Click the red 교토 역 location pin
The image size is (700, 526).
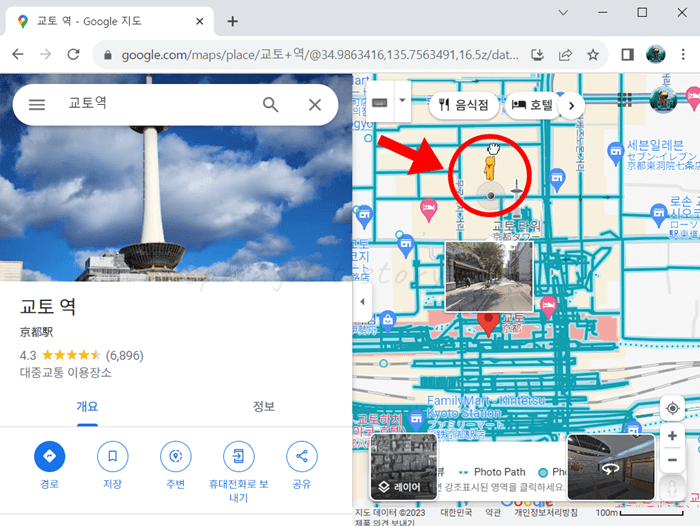click(x=488, y=323)
